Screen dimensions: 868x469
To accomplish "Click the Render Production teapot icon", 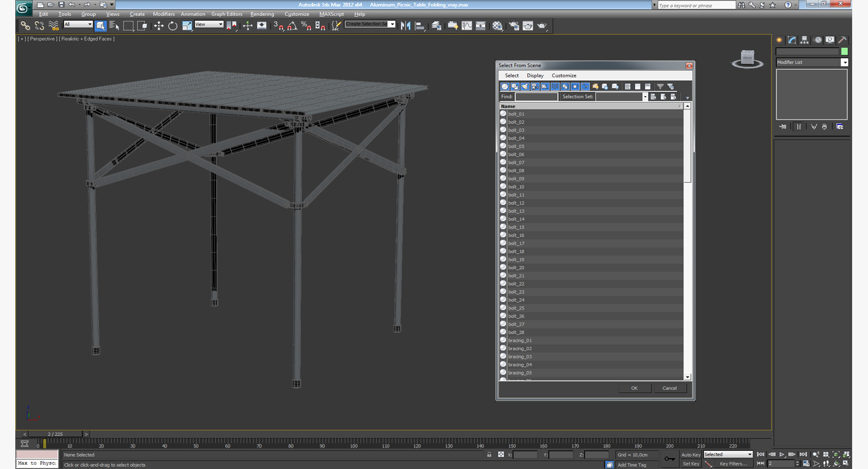I will point(542,26).
